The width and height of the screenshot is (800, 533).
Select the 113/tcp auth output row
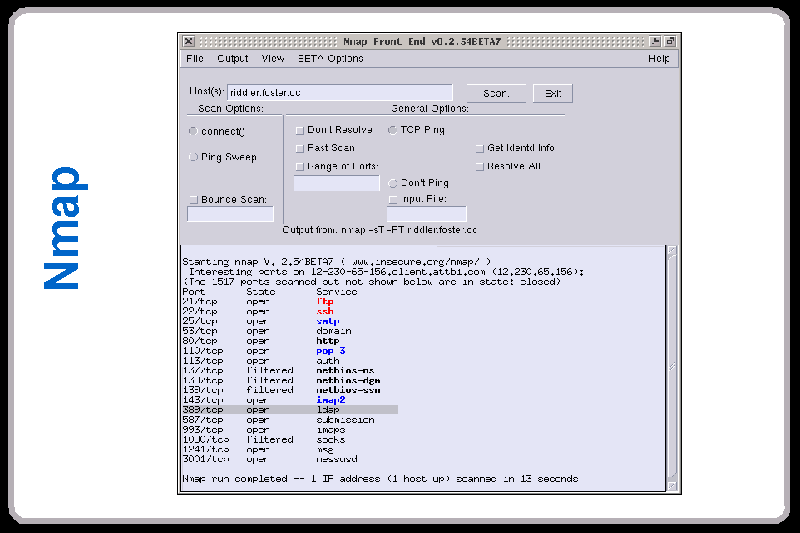tap(261, 361)
